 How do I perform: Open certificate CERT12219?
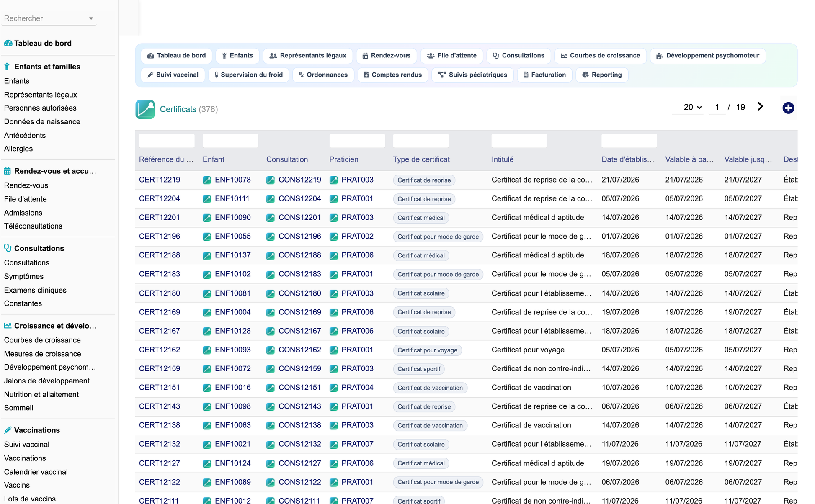tap(160, 180)
